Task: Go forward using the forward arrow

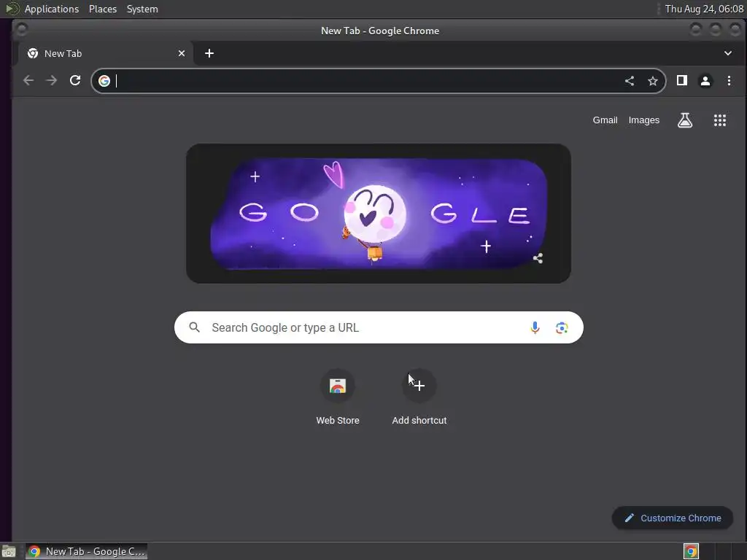Action: pyautogui.click(x=52, y=80)
